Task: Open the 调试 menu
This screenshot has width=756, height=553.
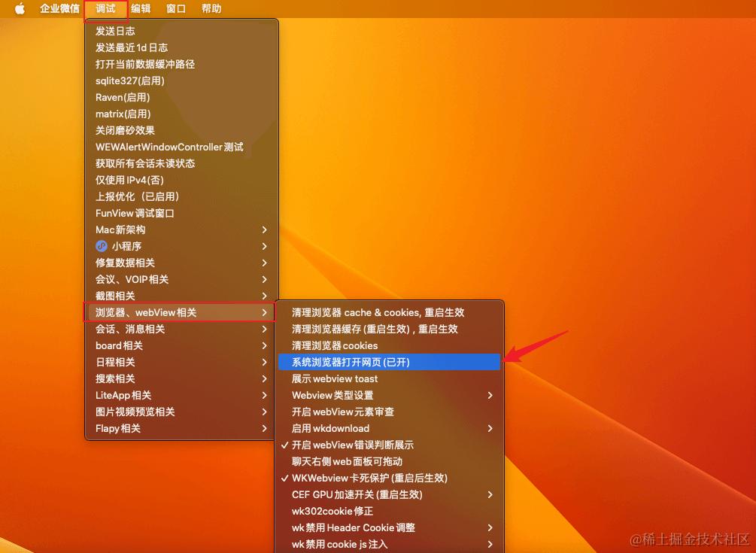Action: click(x=105, y=9)
